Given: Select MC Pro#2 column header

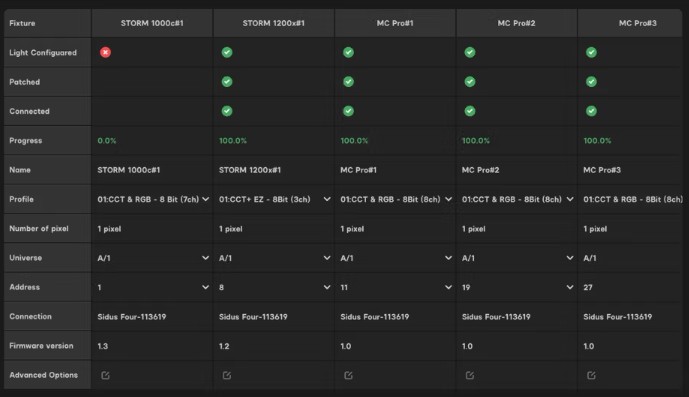Looking at the screenshot, I should pos(516,23).
